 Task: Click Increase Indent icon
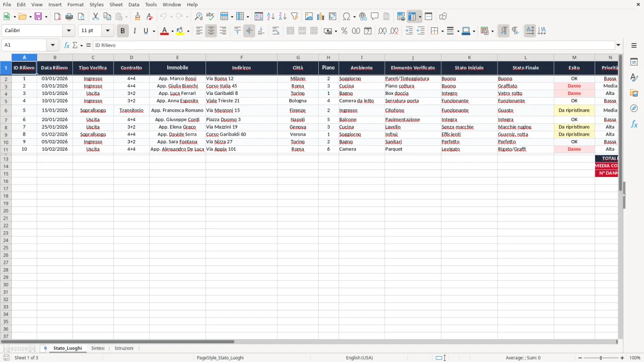coord(409,31)
